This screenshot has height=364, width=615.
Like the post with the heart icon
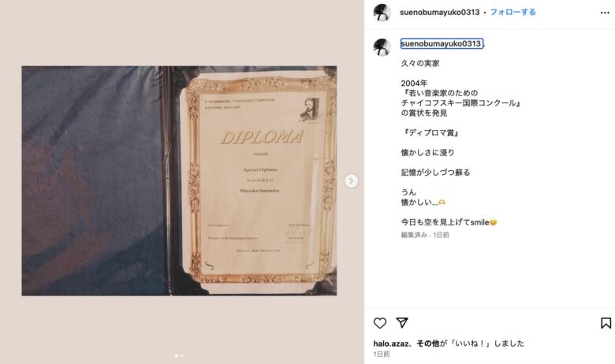tap(380, 323)
